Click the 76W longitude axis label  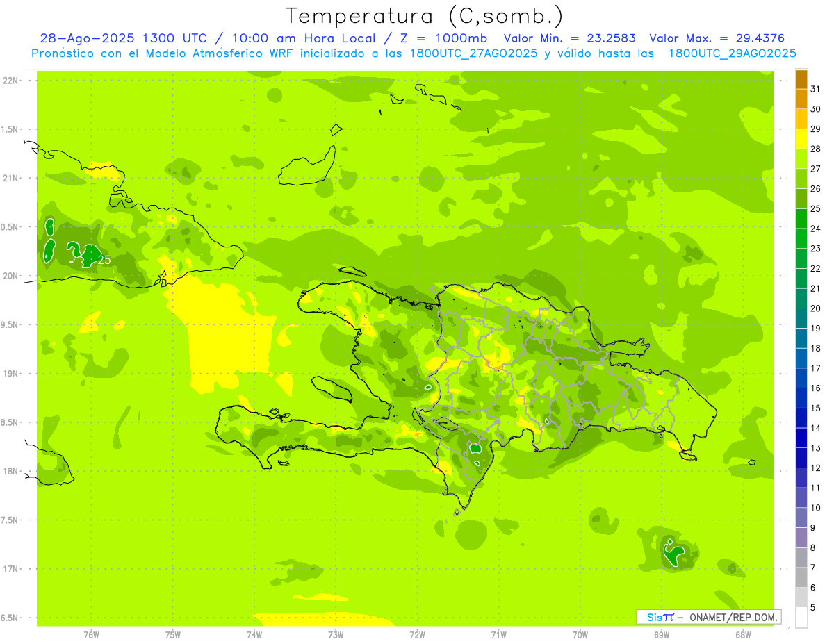(91, 635)
